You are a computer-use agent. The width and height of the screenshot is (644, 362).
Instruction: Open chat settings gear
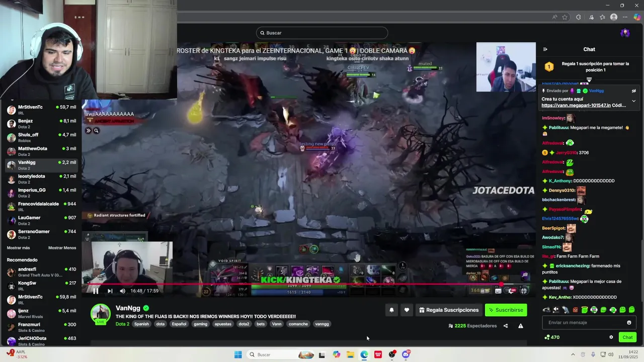pyautogui.click(x=611, y=337)
